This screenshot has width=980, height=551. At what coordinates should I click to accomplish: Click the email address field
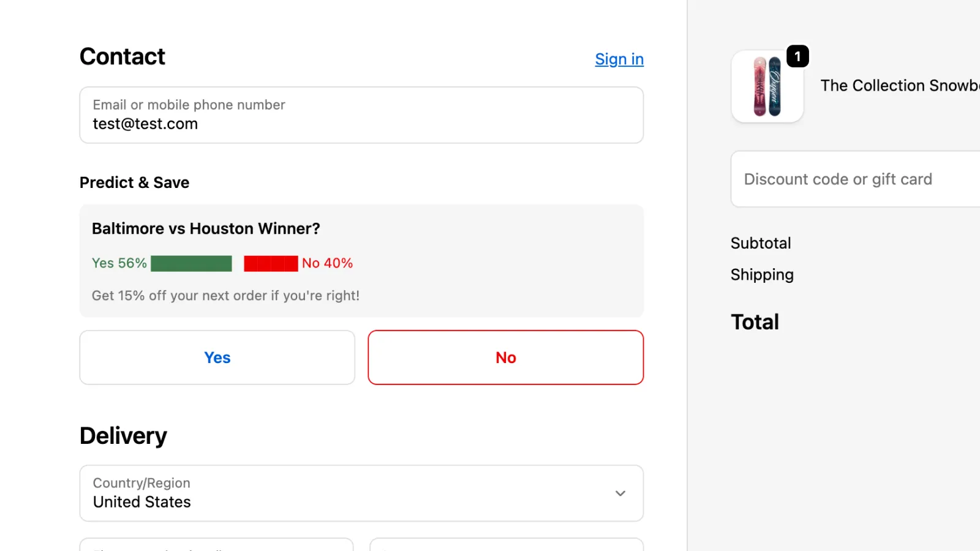[361, 115]
